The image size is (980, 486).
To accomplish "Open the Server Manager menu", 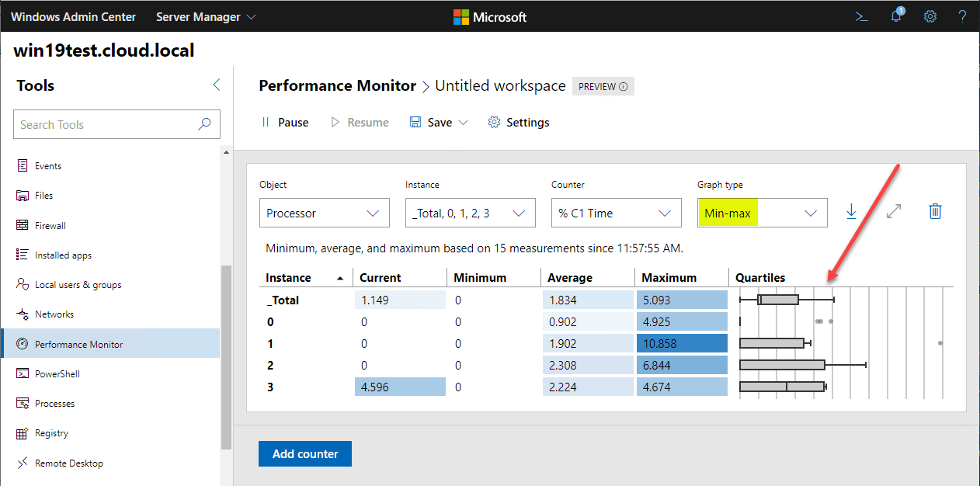I will pyautogui.click(x=206, y=16).
